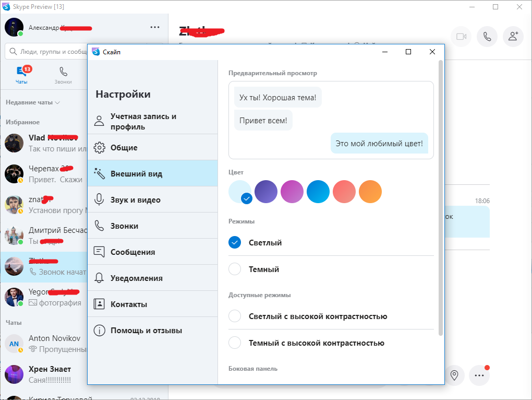Open Help and feedback (Помощь и отзывы)
The height and width of the screenshot is (400, 532).
[x=153, y=331]
